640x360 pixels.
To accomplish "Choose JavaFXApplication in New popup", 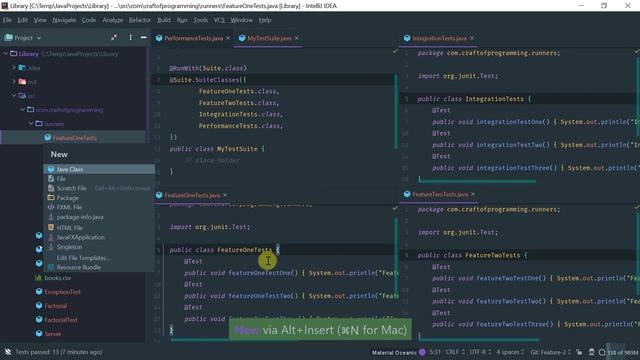I will [99, 237].
